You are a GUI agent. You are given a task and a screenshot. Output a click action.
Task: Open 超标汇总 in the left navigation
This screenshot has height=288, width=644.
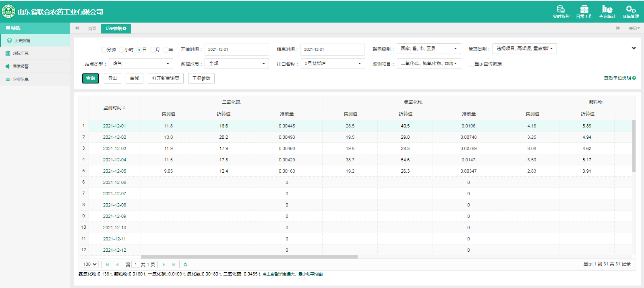[x=21, y=54]
